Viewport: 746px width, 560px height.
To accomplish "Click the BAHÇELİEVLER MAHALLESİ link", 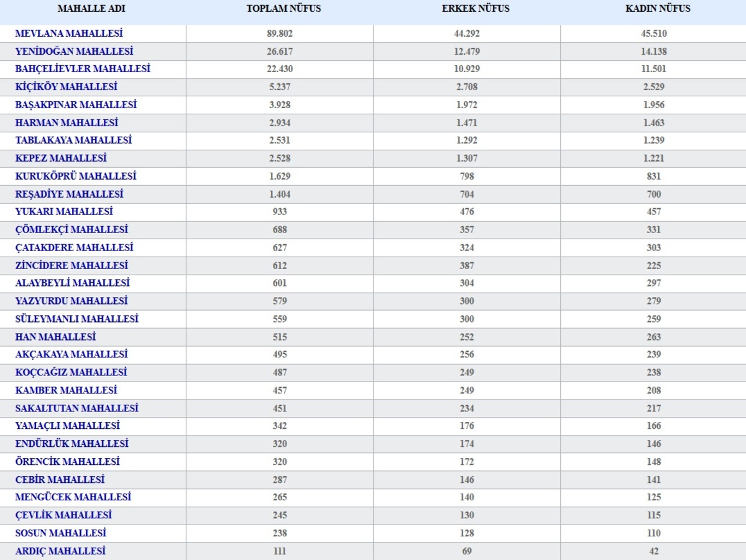I will 83,69.
